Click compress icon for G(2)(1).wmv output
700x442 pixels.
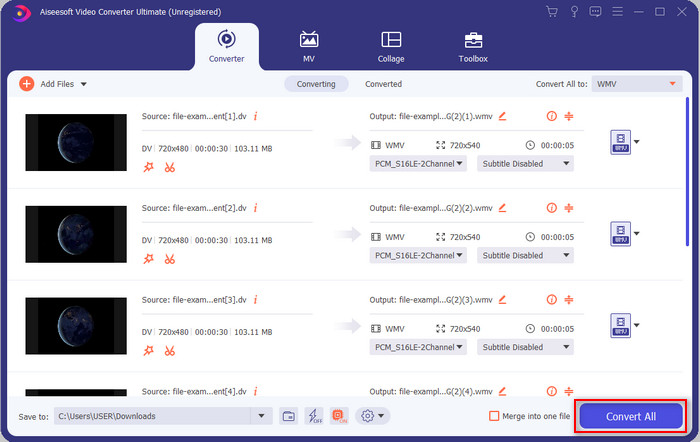(569, 116)
